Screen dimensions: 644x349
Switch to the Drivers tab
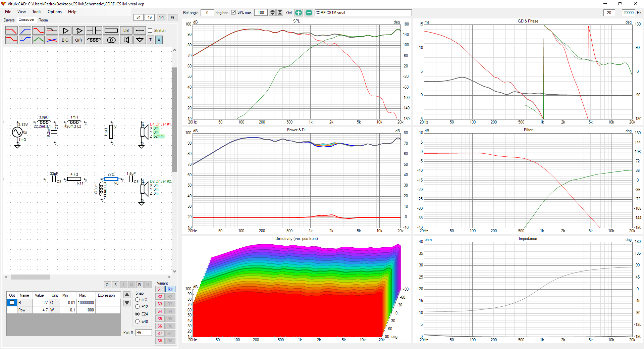9,20
